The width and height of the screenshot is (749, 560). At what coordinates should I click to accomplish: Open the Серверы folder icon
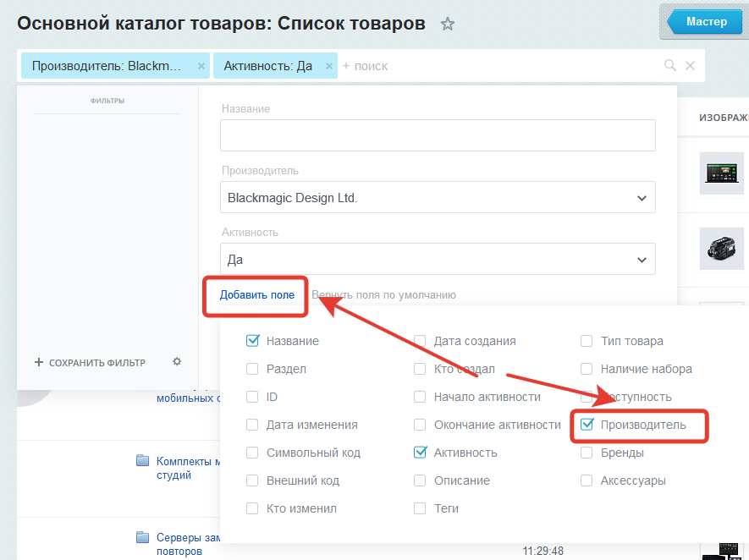[142, 537]
